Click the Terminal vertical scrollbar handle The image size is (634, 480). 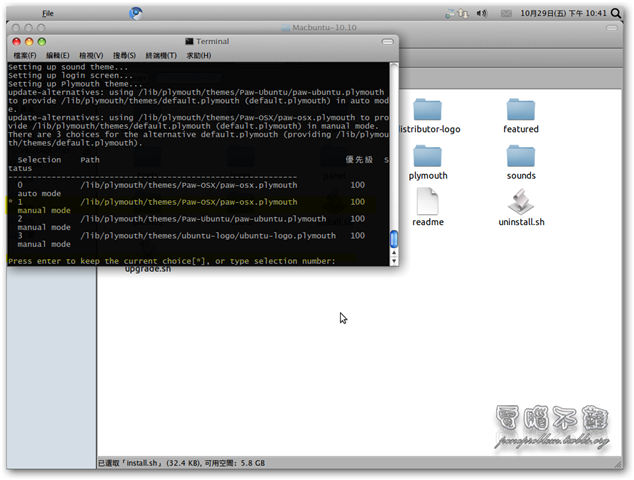393,239
